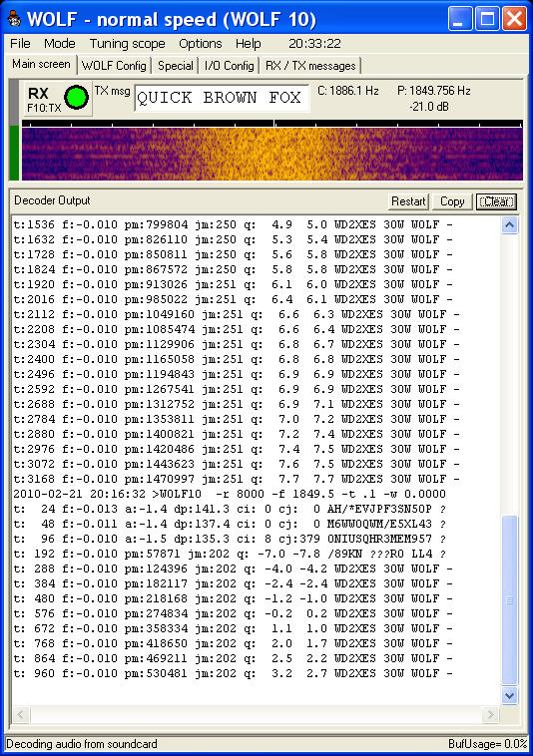The height and width of the screenshot is (756, 533).
Task: Switch to the RX / TX messages tab
Action: 310,66
